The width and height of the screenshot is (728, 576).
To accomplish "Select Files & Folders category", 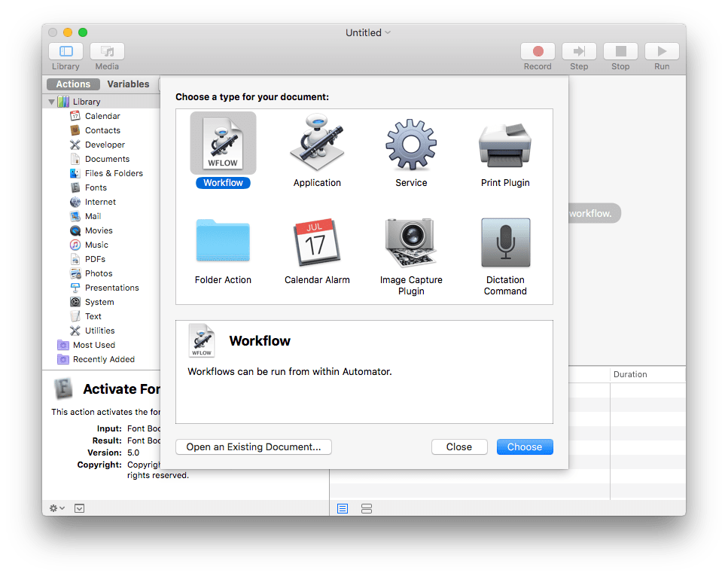I will click(113, 173).
